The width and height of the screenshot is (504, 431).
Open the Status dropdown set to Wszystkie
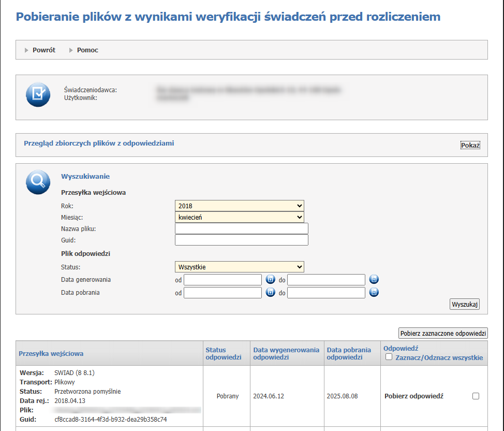(239, 267)
